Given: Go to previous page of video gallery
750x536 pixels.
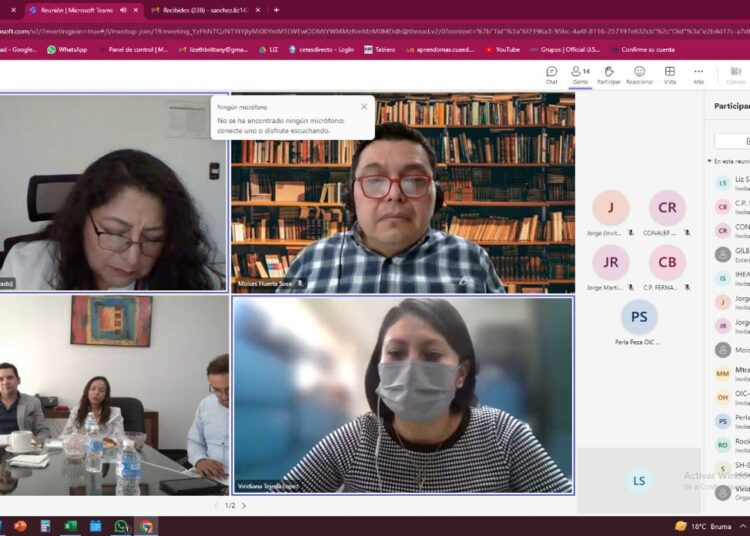Looking at the screenshot, I should point(216,505).
